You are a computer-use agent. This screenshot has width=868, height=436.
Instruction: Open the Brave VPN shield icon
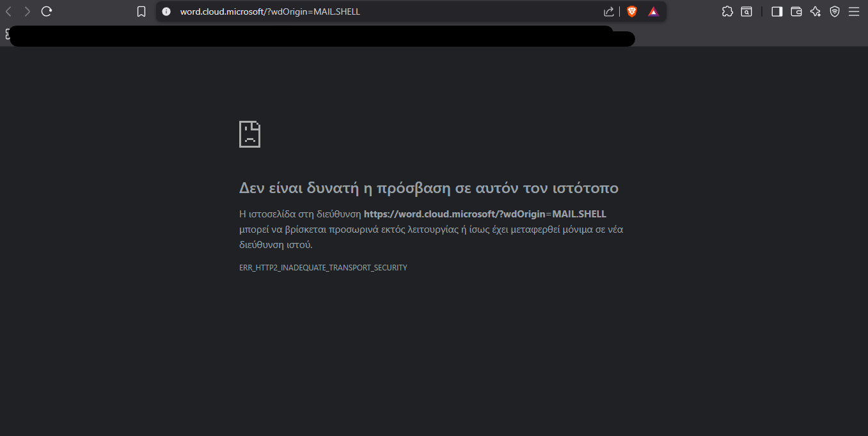pyautogui.click(x=835, y=12)
